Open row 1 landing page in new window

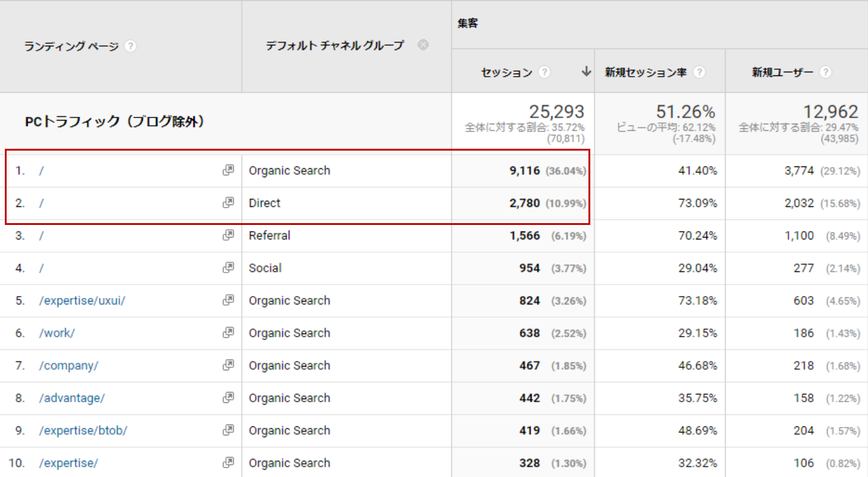click(228, 170)
